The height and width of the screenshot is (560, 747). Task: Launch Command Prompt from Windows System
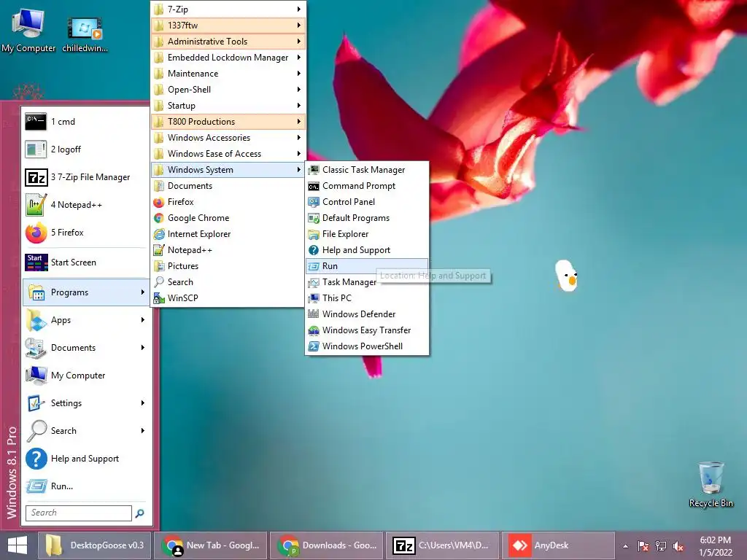(367, 186)
